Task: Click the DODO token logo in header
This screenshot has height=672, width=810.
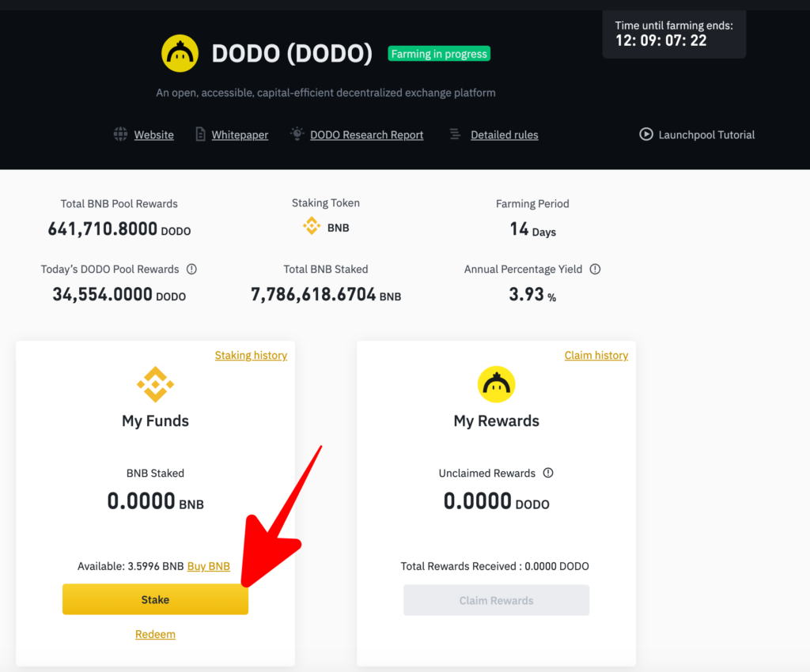Action: [180, 54]
